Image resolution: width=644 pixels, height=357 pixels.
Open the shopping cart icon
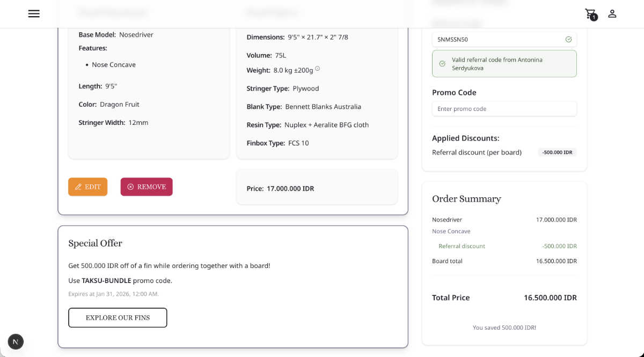(x=590, y=13)
